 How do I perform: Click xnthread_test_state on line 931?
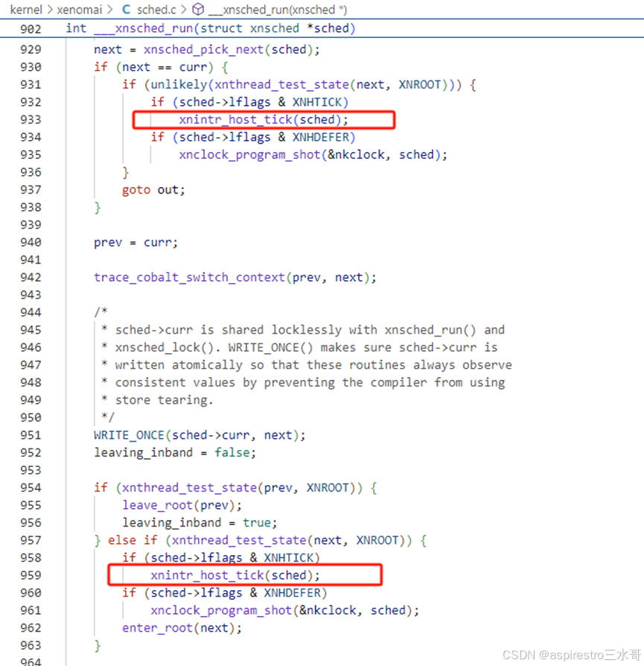click(281, 84)
